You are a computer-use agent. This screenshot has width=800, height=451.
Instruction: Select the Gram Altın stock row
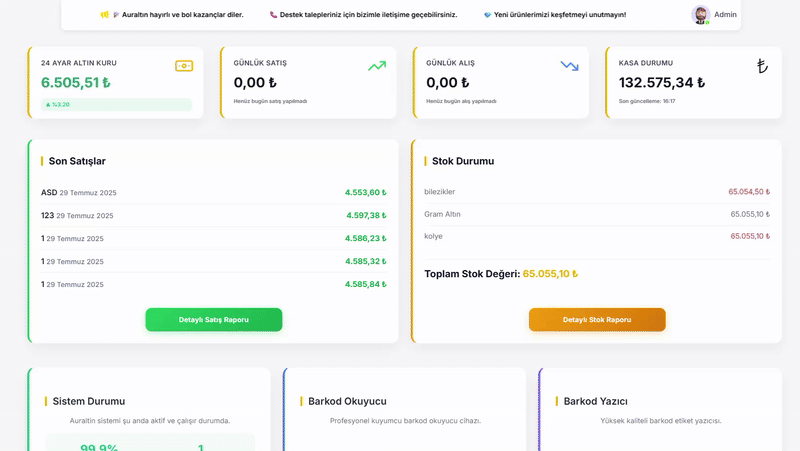click(597, 214)
